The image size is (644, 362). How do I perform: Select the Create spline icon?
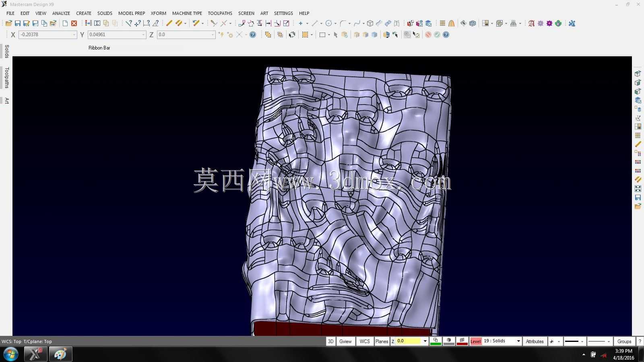357,23
